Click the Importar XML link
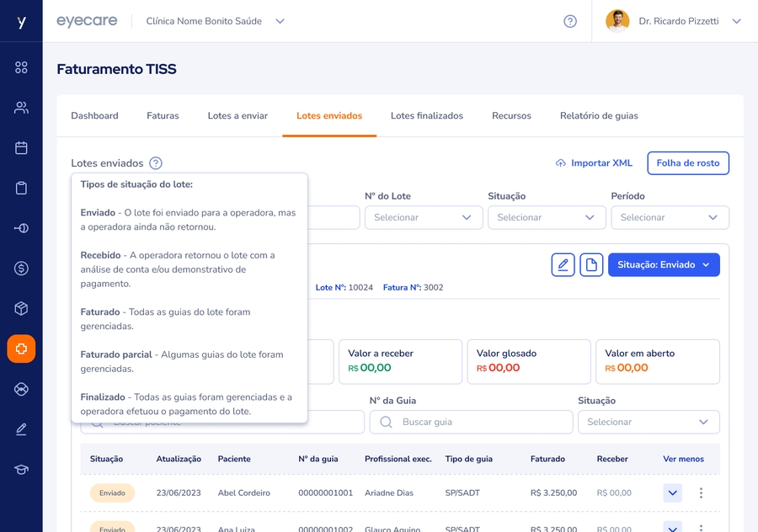Image resolution: width=758 pixels, height=532 pixels. click(594, 163)
